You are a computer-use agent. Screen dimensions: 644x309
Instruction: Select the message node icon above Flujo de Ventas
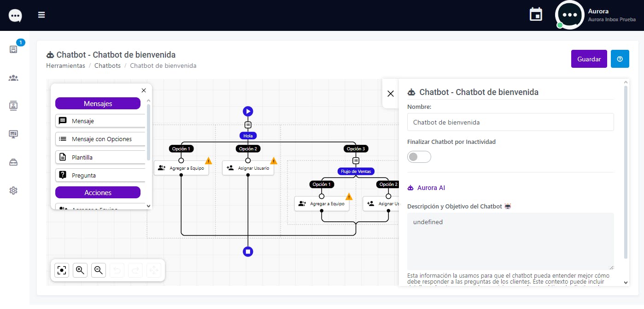[x=356, y=160]
